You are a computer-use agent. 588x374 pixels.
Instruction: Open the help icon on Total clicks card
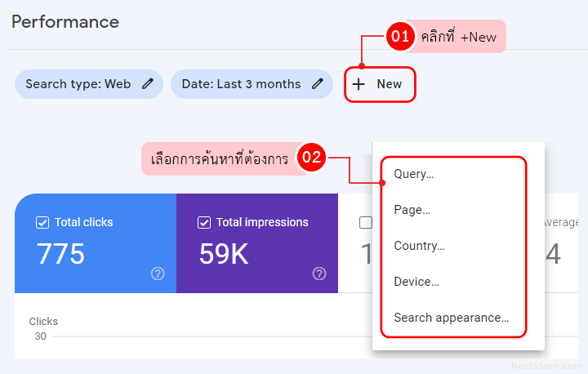[158, 274]
